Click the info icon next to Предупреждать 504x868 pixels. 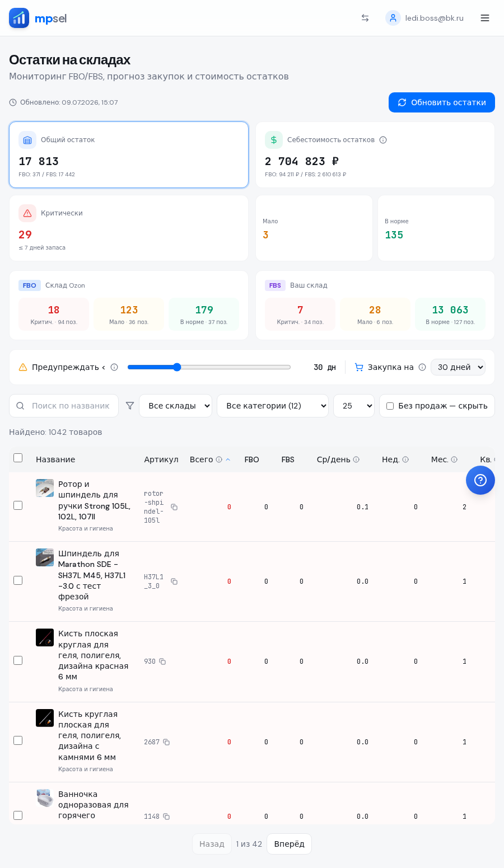[x=114, y=367]
